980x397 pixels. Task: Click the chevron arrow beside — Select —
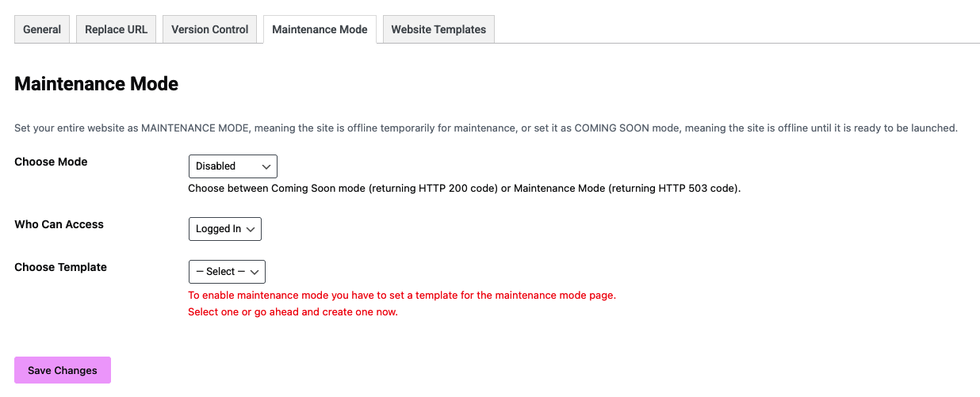point(255,272)
